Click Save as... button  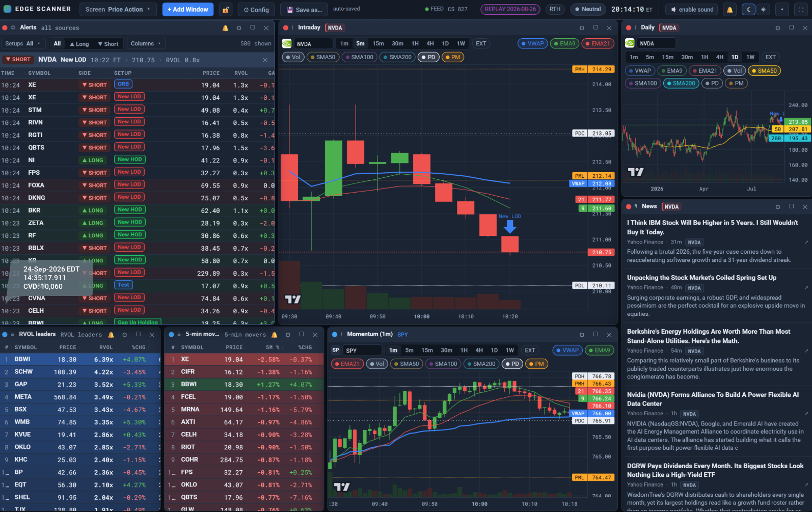point(304,10)
